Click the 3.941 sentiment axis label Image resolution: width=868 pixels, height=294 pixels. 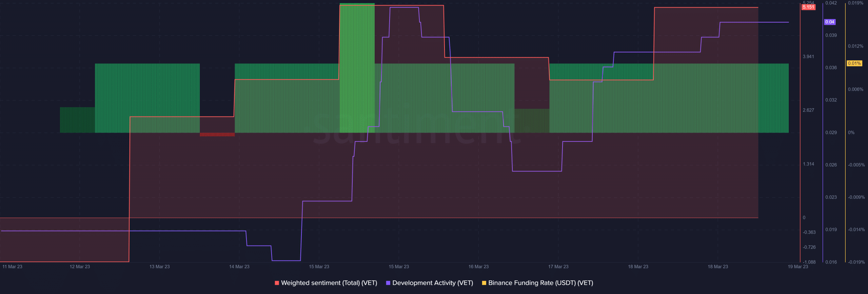tap(808, 57)
